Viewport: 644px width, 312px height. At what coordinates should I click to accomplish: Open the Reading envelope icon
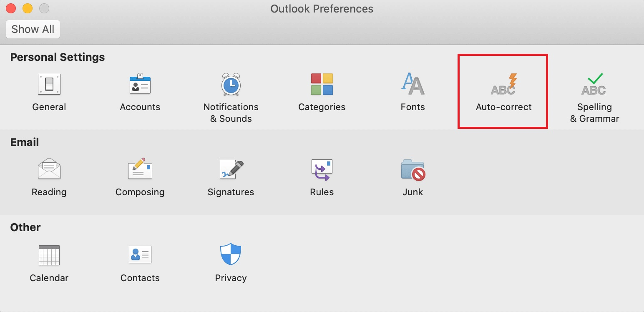49,169
